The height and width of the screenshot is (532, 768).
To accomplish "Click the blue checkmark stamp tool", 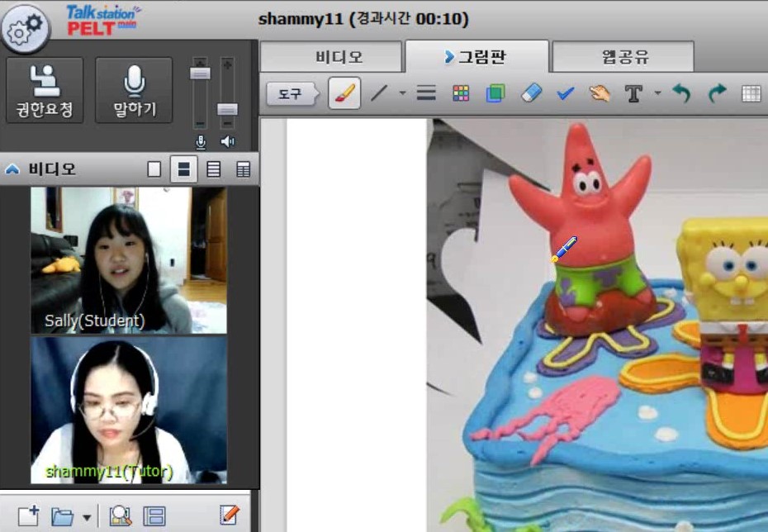I will coord(566,93).
